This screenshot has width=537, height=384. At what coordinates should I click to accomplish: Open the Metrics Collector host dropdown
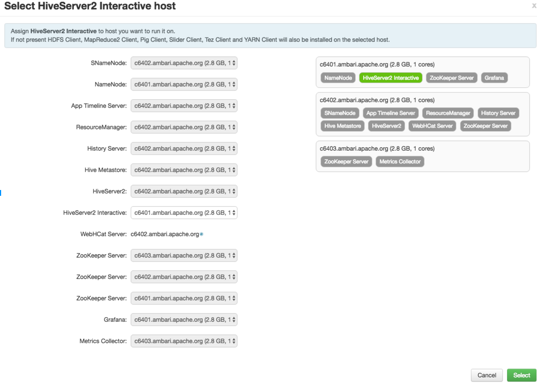pos(184,341)
